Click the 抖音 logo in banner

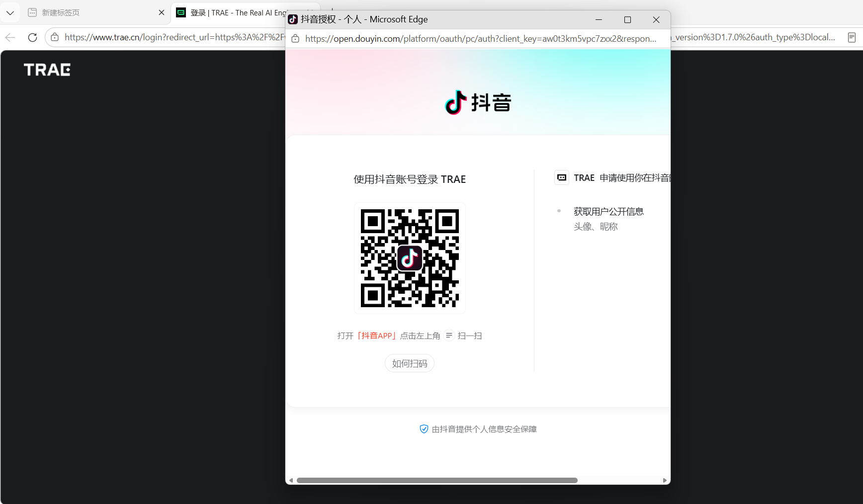coord(478,102)
